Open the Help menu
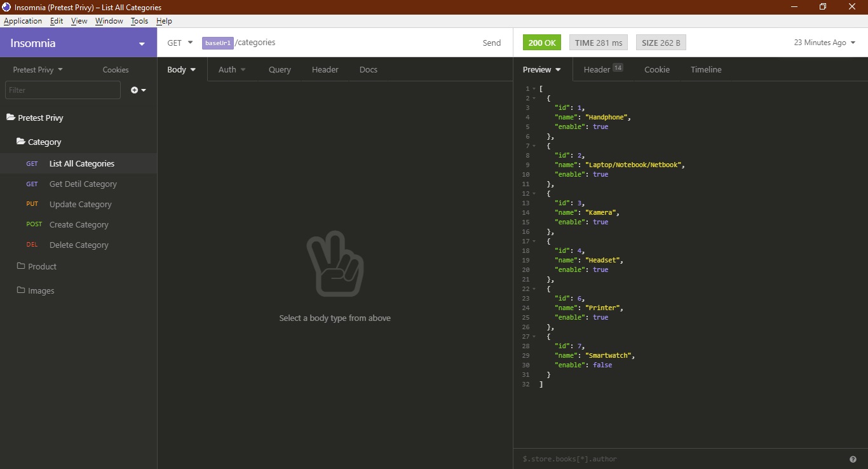The width and height of the screenshot is (868, 469). click(164, 21)
